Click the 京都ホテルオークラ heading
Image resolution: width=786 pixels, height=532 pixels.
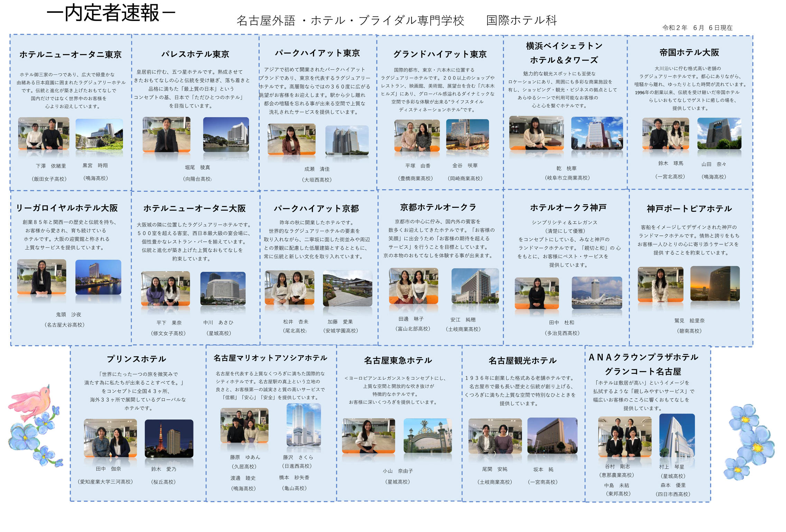438,207
